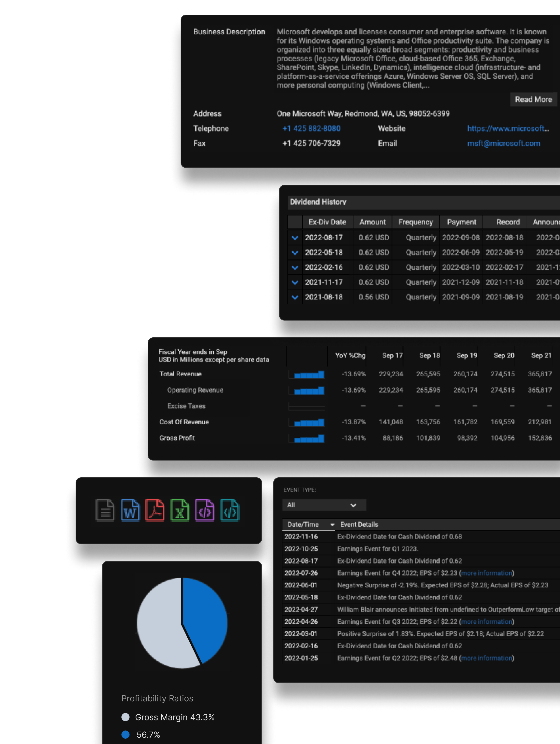The width and height of the screenshot is (560, 744).
Task: Expand the 2022-08-17 dividend row
Action: coord(295,238)
